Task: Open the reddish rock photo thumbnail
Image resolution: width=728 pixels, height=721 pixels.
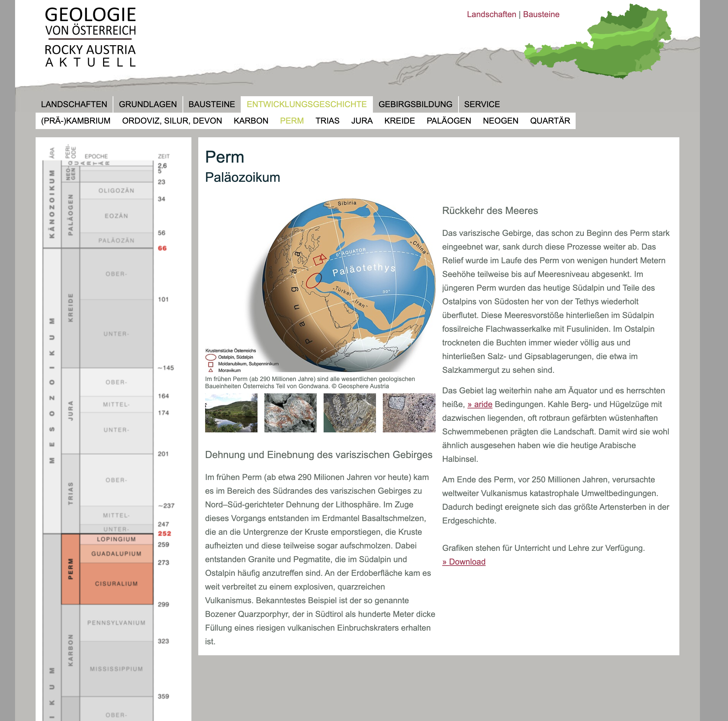Action: click(x=290, y=413)
